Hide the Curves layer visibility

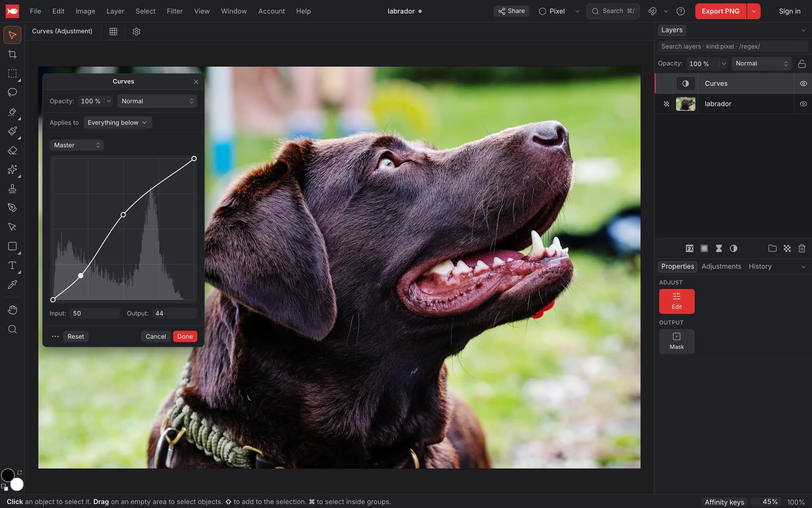point(803,83)
